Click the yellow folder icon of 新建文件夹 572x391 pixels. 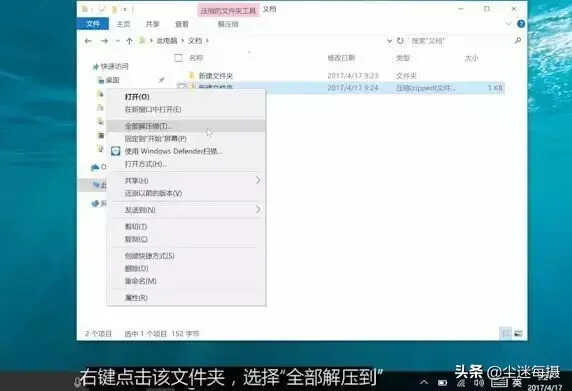[x=191, y=76]
